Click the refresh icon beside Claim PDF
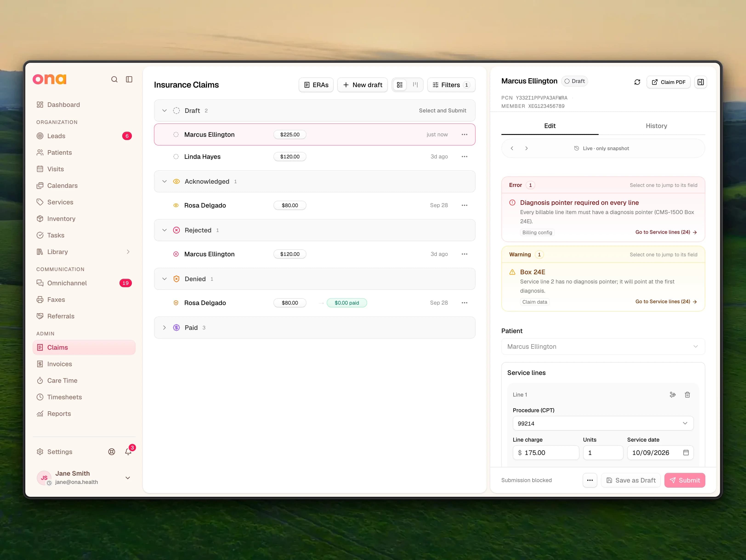 [637, 82]
